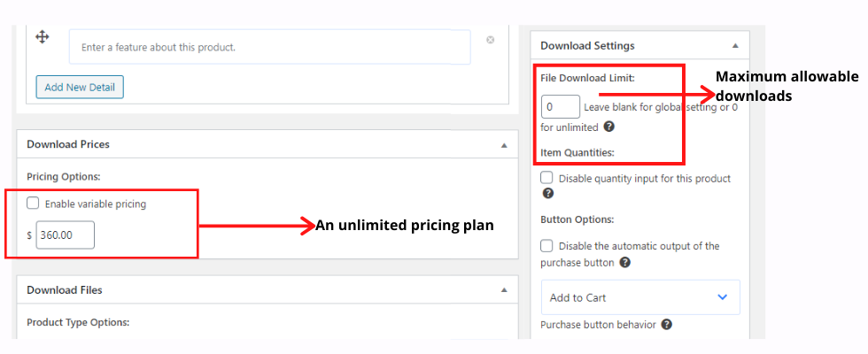Click the File Download Limit label

click(587, 78)
